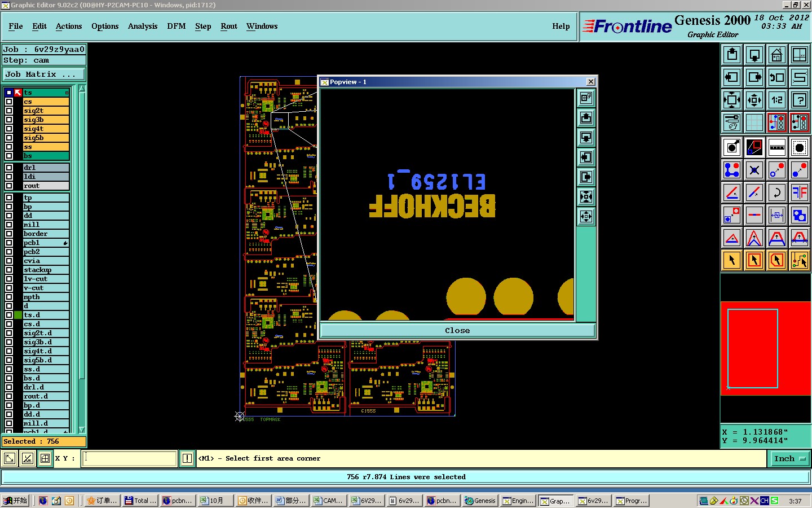Click the question mark help icon
This screenshot has height=508, width=812.
pyautogui.click(x=800, y=100)
